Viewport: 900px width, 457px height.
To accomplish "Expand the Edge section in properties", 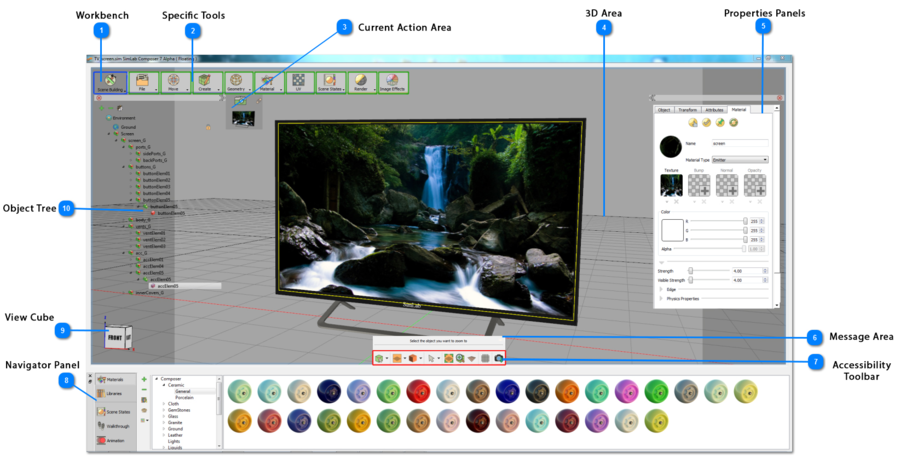I will coord(661,289).
